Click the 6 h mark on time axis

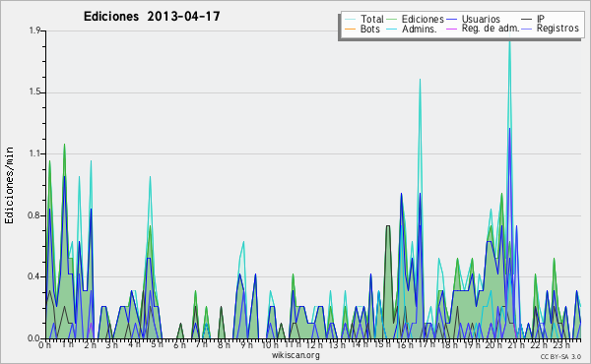tap(179, 344)
